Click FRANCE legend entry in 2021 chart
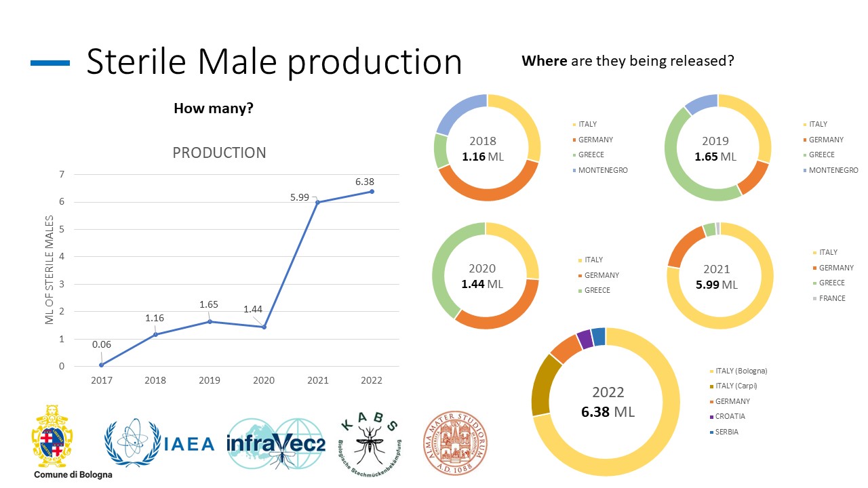Screen dimensions: 868x488 point(832,298)
